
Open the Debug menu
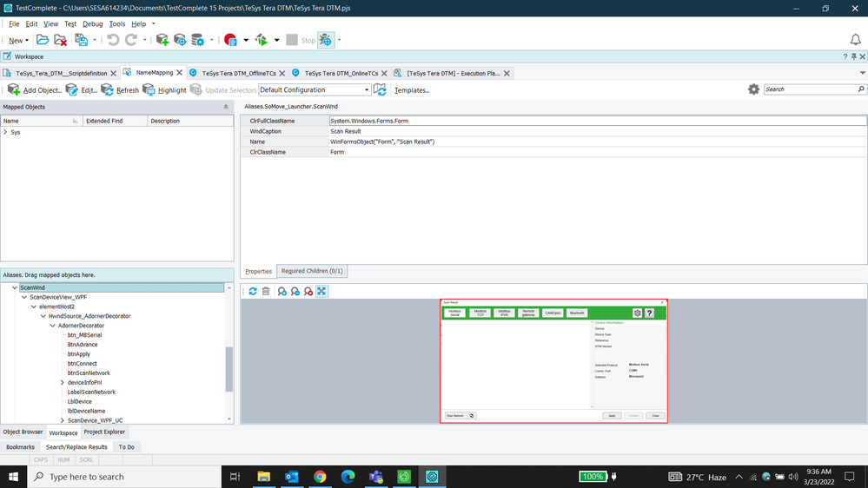coord(92,24)
